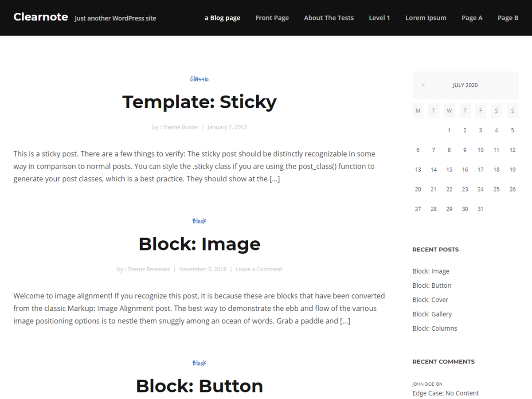
Task: Open Lorem Ipsum navigation item
Action: pos(426,18)
